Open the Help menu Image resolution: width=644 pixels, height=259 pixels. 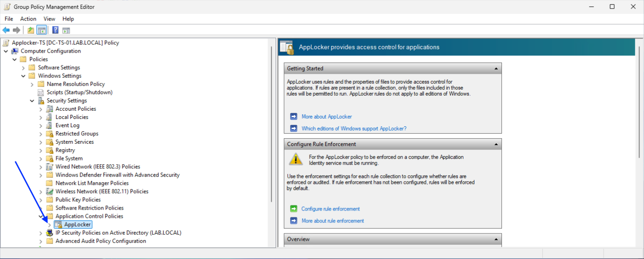point(68,19)
